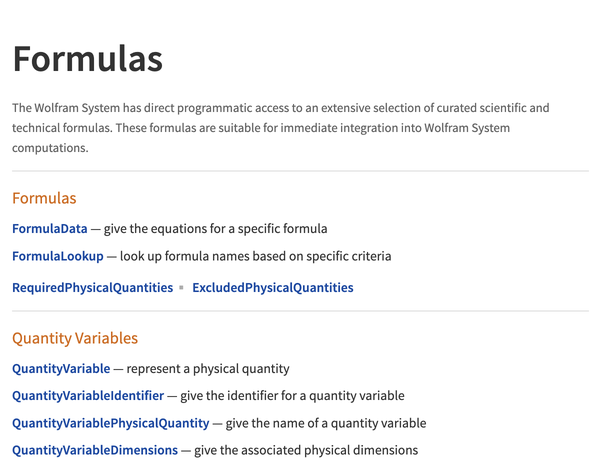The image size is (601, 467).
Task: Click the introductory paragraph about Wolfram System
Action: tap(281, 128)
